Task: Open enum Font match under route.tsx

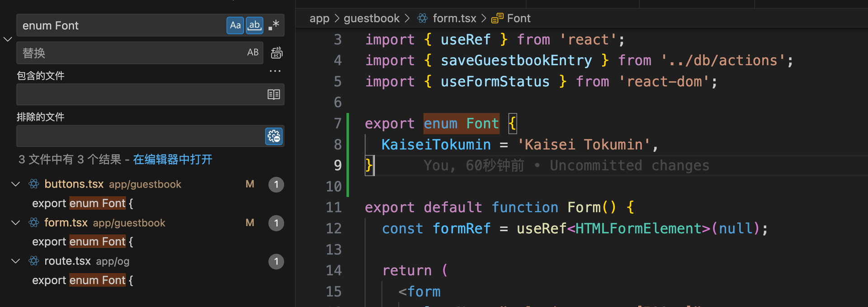Action: (x=83, y=280)
